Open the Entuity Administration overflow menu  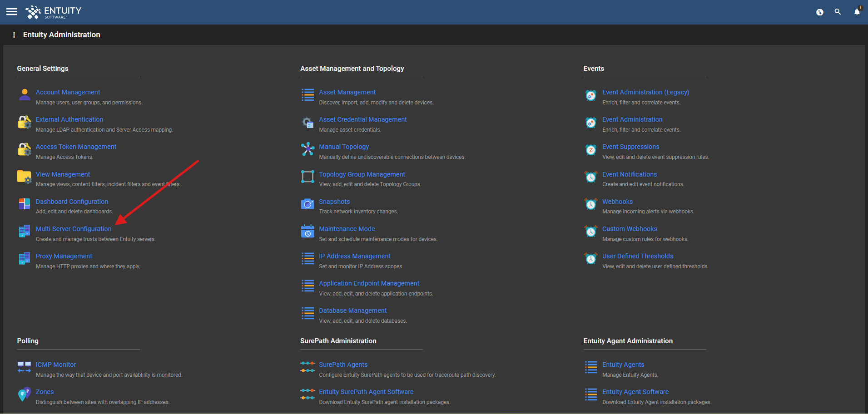[x=14, y=35]
